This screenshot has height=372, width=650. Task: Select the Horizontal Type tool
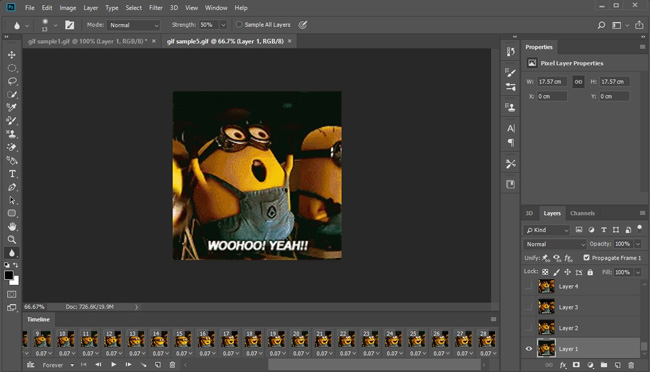[12, 174]
